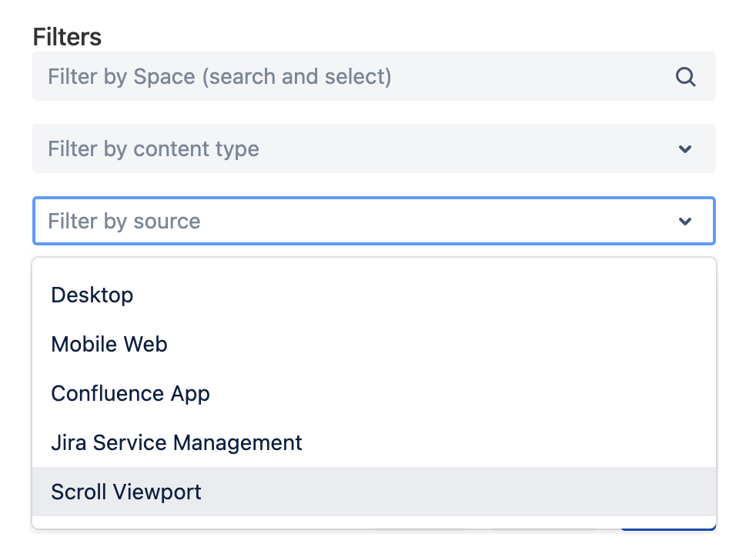Click the Filter by Space search box
756x557 pixels.
point(308,76)
